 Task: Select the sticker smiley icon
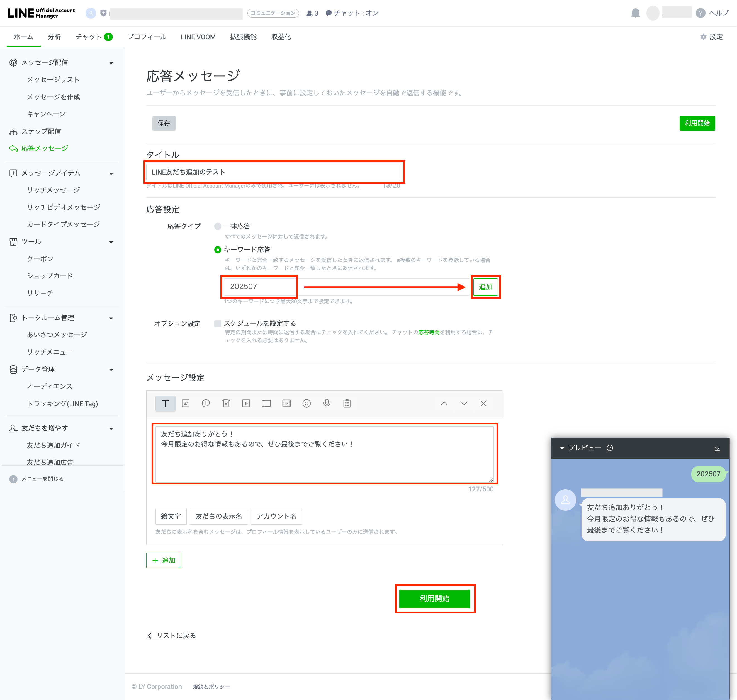point(307,403)
